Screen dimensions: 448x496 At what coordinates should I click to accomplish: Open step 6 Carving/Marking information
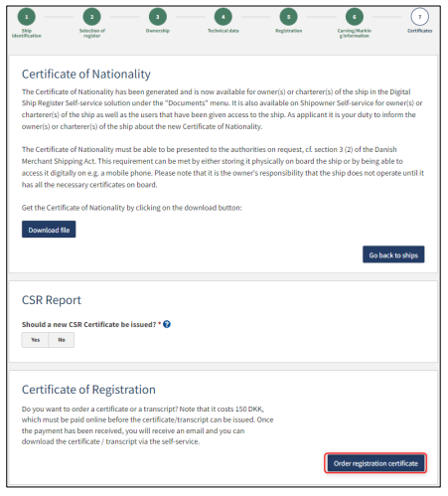(x=355, y=17)
